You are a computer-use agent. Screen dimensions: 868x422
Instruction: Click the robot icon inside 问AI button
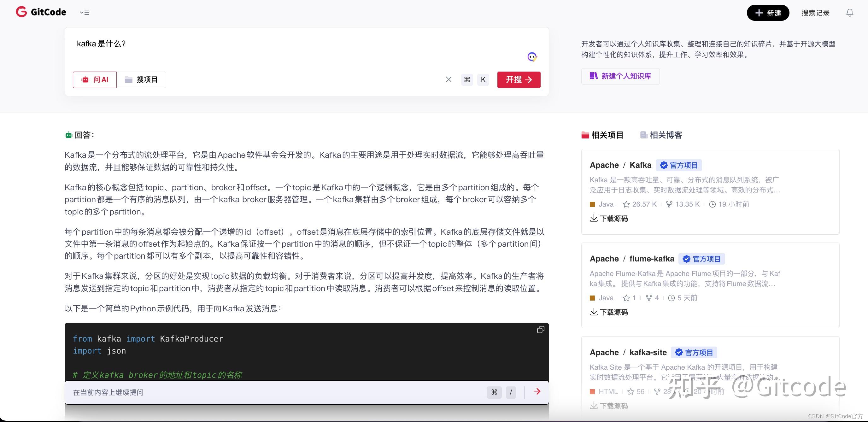pyautogui.click(x=86, y=79)
